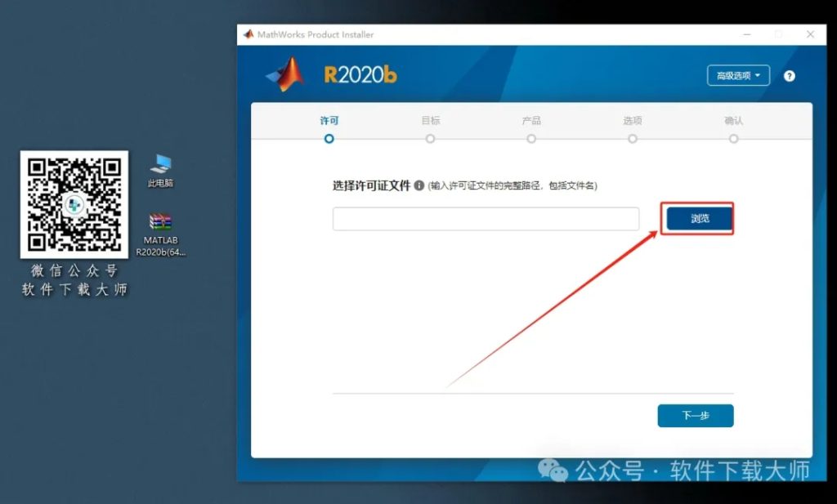Expand the 选项 step indicator
Viewport: 837px width, 504px height.
tap(633, 139)
